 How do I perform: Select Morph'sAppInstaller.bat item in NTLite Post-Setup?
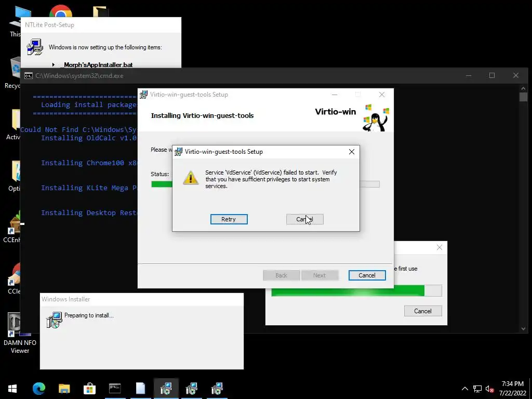pyautogui.click(x=98, y=64)
